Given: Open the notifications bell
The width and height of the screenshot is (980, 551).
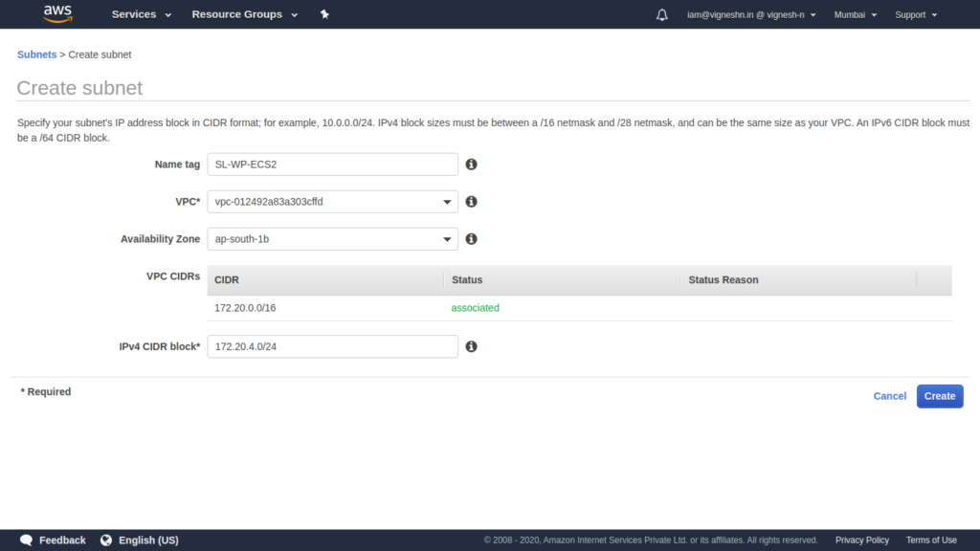Looking at the screenshot, I should point(662,15).
